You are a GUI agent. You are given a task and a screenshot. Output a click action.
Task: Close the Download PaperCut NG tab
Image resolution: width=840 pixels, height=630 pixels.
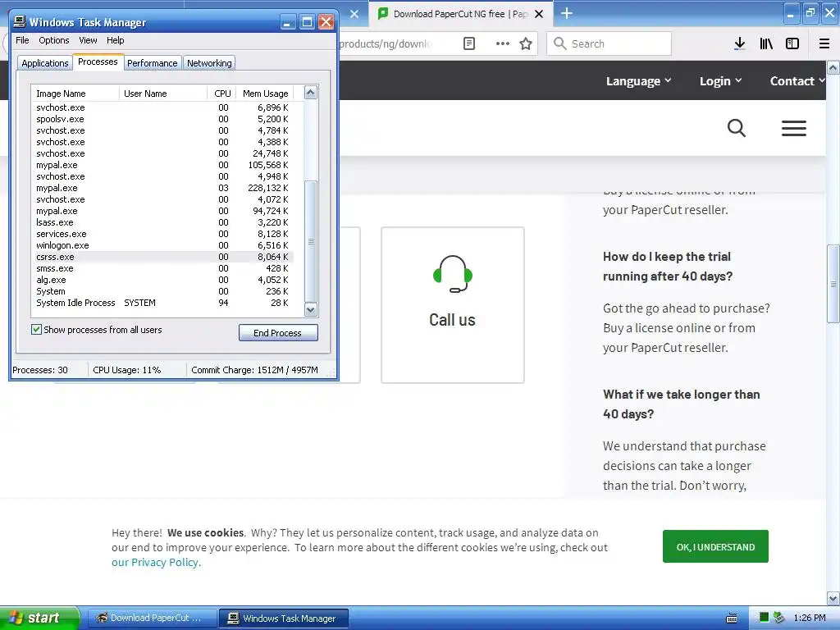pyautogui.click(x=539, y=14)
